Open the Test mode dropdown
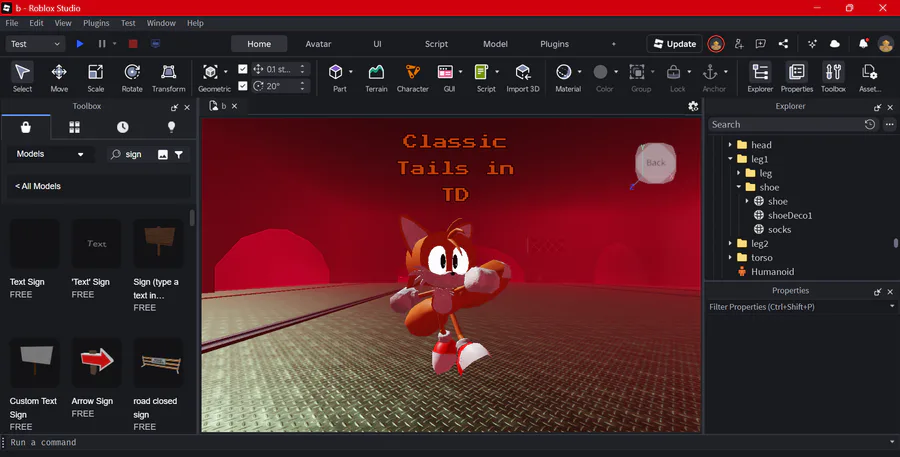Screen dimensions: 900x457 (35, 44)
